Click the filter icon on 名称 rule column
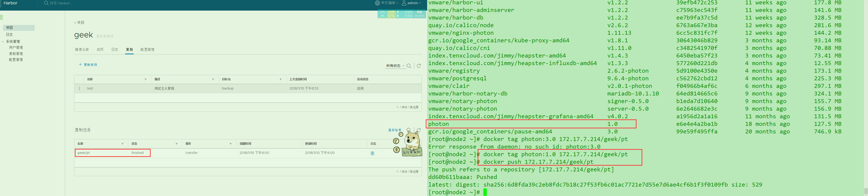The width and height of the screenshot is (868, 196). tap(146, 79)
